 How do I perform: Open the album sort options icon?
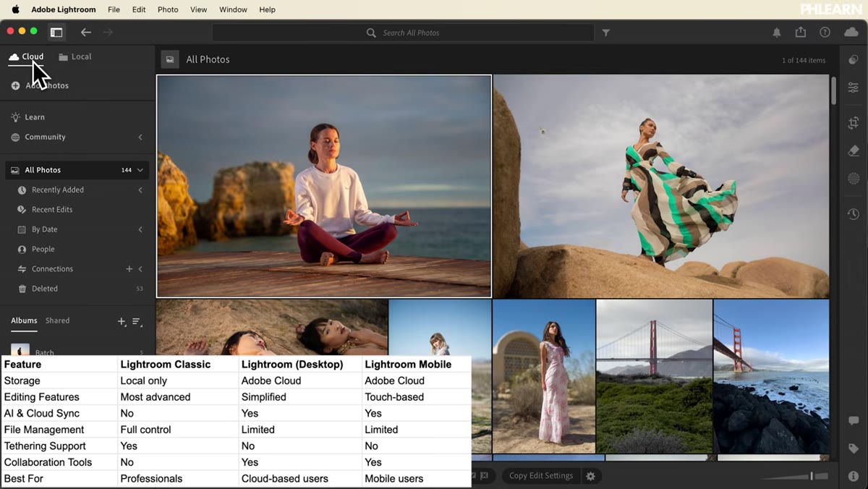[137, 321]
